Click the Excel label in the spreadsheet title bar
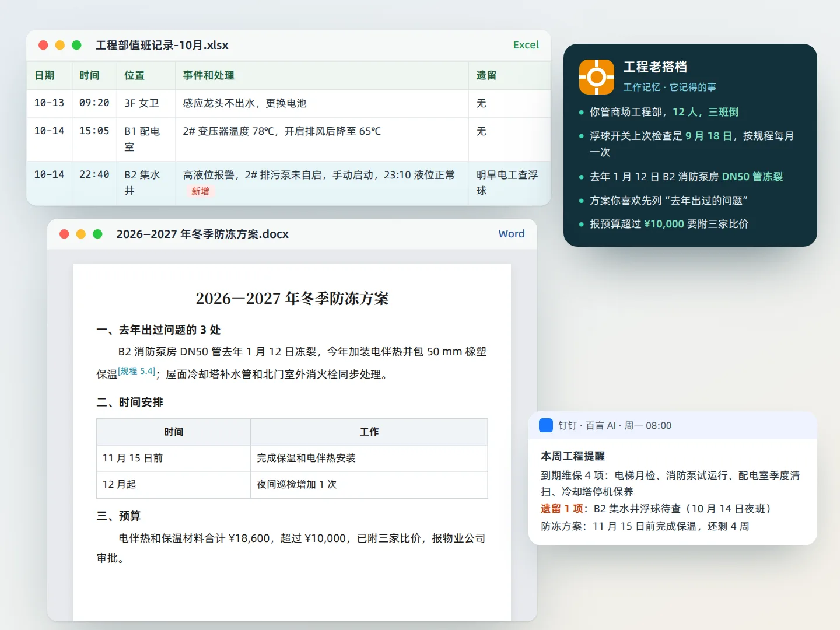The width and height of the screenshot is (840, 630). point(526,45)
